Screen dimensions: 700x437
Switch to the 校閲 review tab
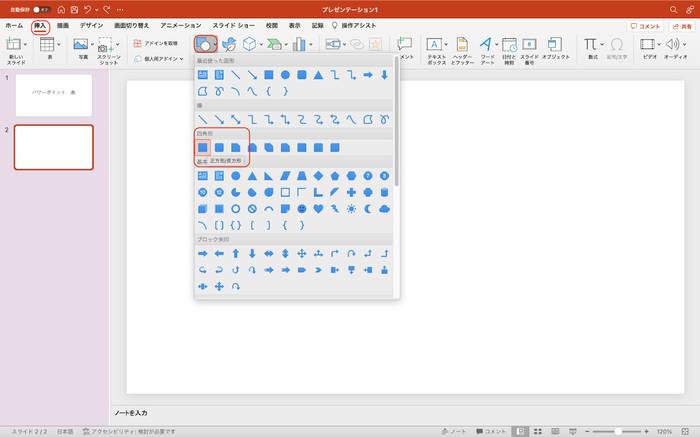[x=271, y=25]
